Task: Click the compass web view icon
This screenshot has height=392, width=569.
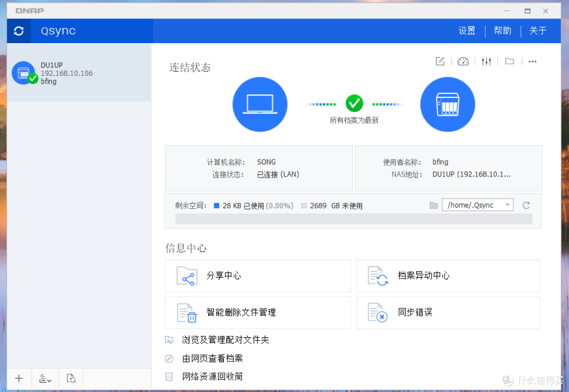Action: [x=169, y=359]
